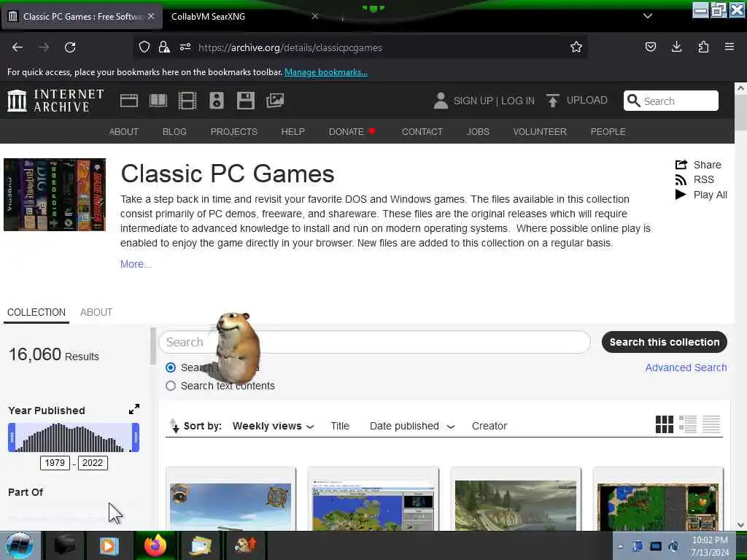Save page to Pocket
Image resolution: width=747 pixels, height=560 pixels.
(650, 47)
